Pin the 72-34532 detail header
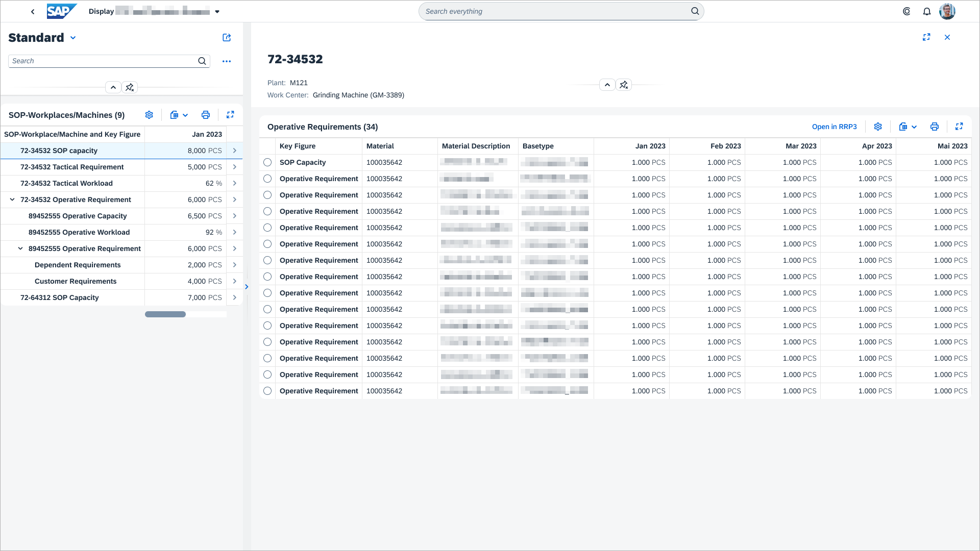 pyautogui.click(x=624, y=85)
